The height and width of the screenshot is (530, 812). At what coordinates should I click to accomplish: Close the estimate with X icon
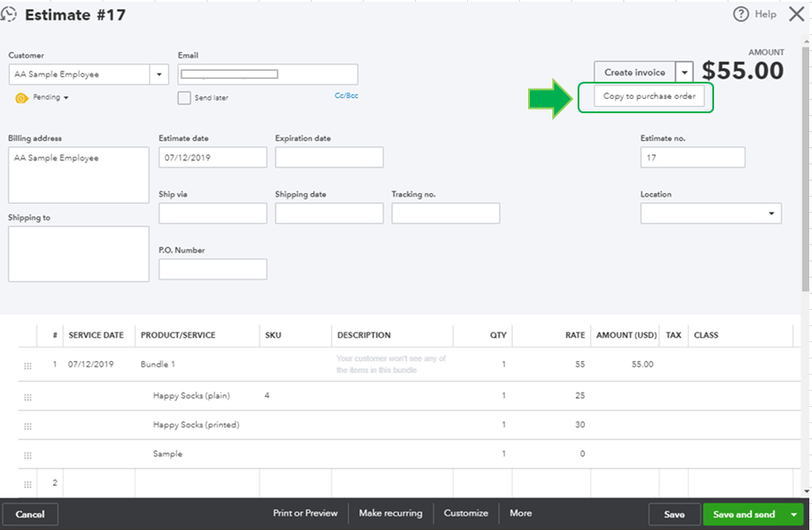796,14
